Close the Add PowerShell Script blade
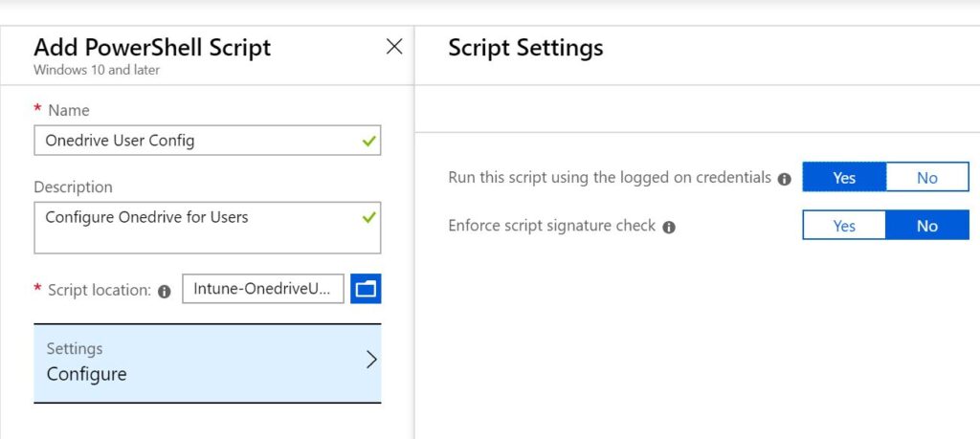The image size is (980, 439). tap(394, 46)
